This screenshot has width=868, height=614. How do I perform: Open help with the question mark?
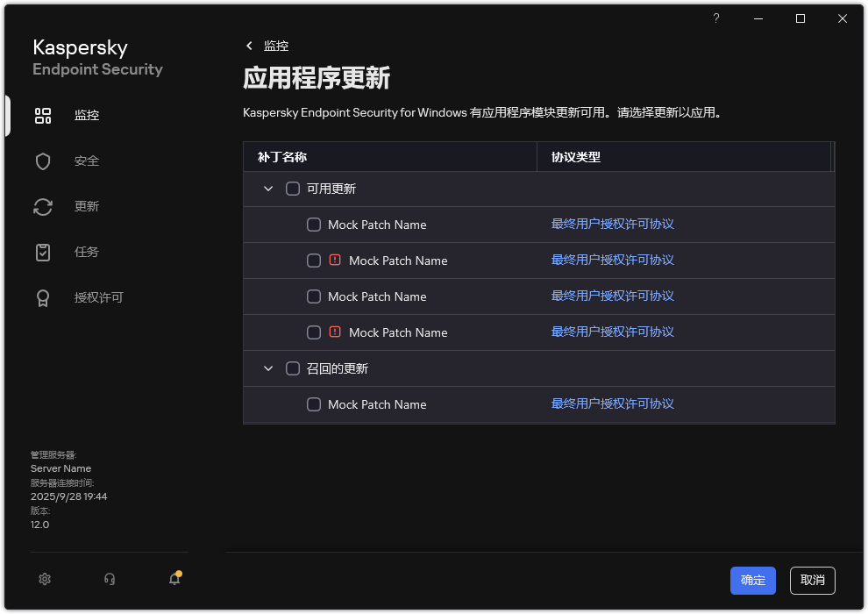[715, 18]
